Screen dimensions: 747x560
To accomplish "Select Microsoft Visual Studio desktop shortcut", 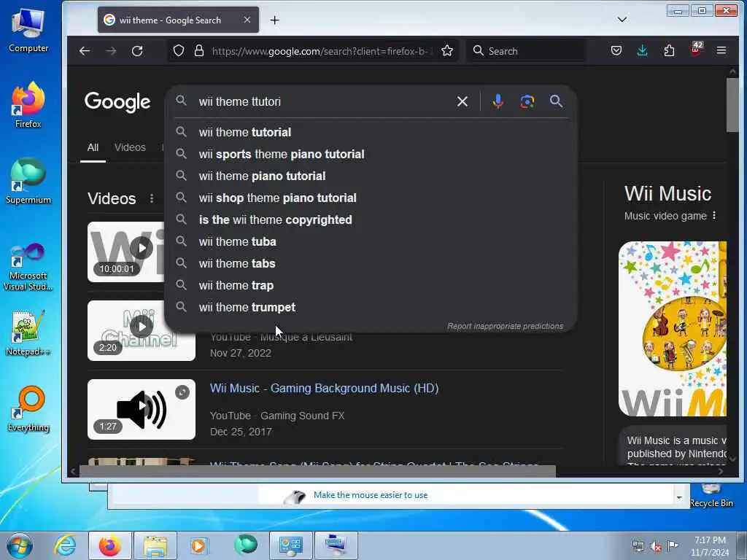I will [28, 267].
